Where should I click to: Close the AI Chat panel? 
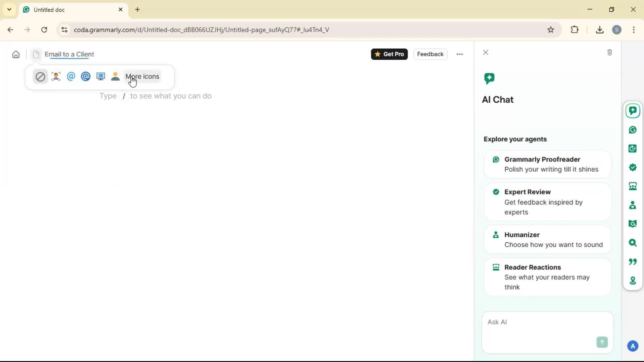485,53
